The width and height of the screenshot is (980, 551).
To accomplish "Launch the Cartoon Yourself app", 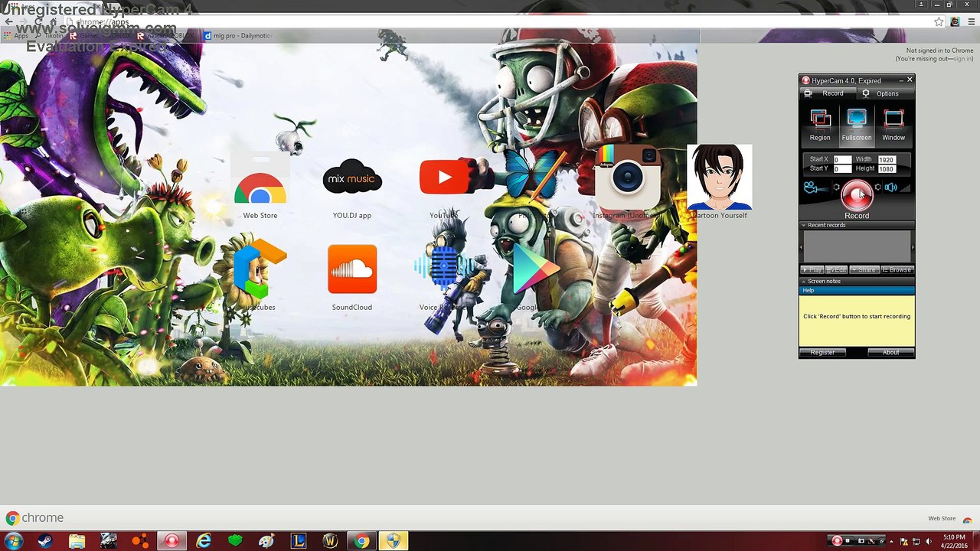I will 720,177.
